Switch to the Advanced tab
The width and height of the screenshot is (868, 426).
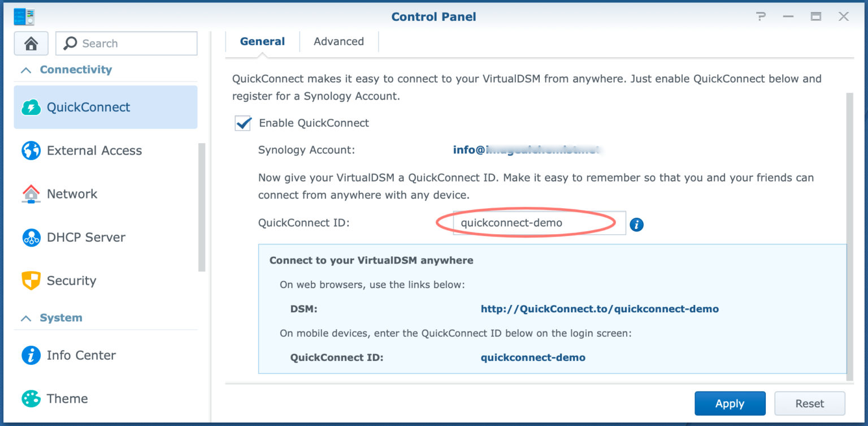(x=338, y=41)
